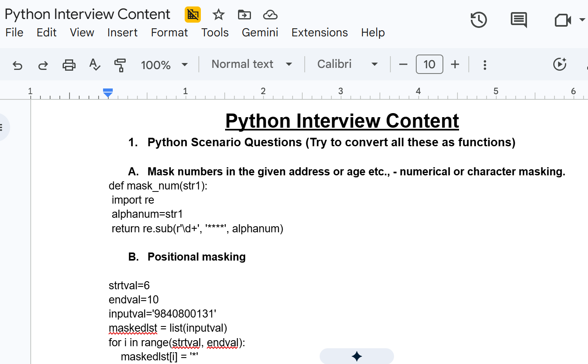
Task: Click the underlined Python Interview Content heading
Action: [x=342, y=121]
